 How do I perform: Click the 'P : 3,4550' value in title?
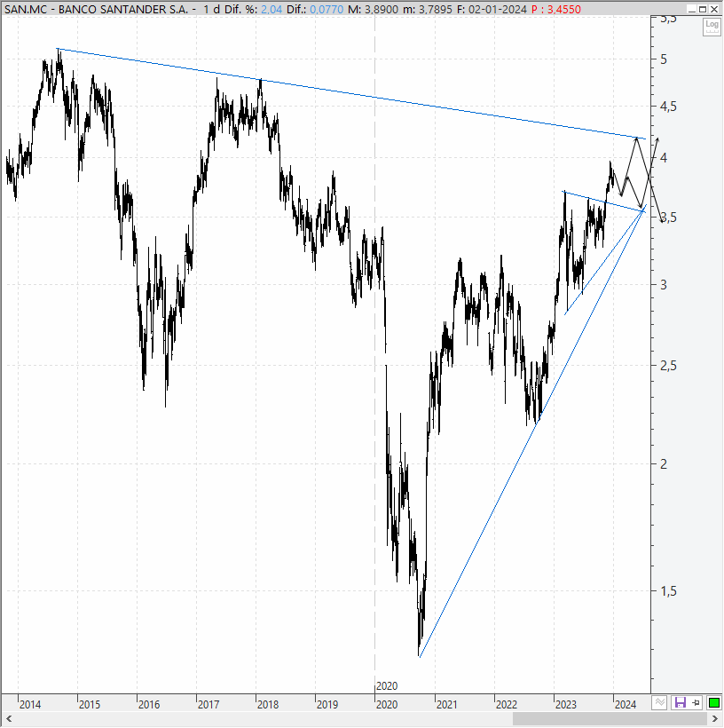click(x=556, y=9)
